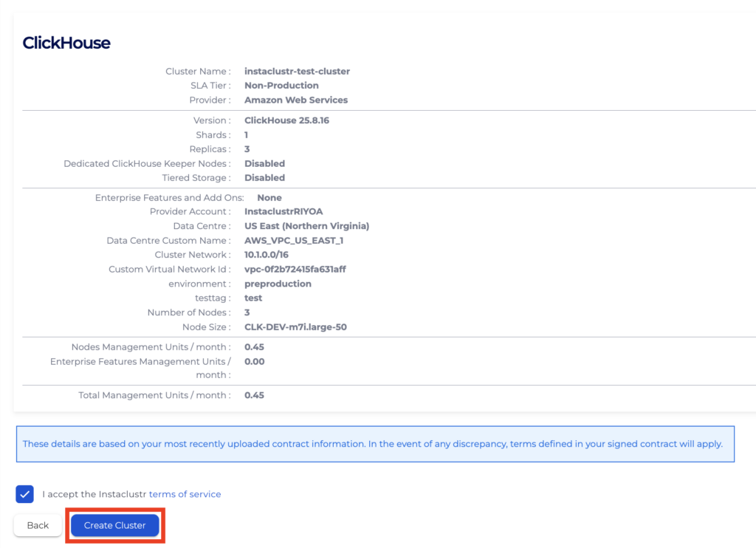Image resolution: width=756 pixels, height=548 pixels.
Task: Click the Amazon Web Services provider value
Action: pyautogui.click(x=296, y=100)
